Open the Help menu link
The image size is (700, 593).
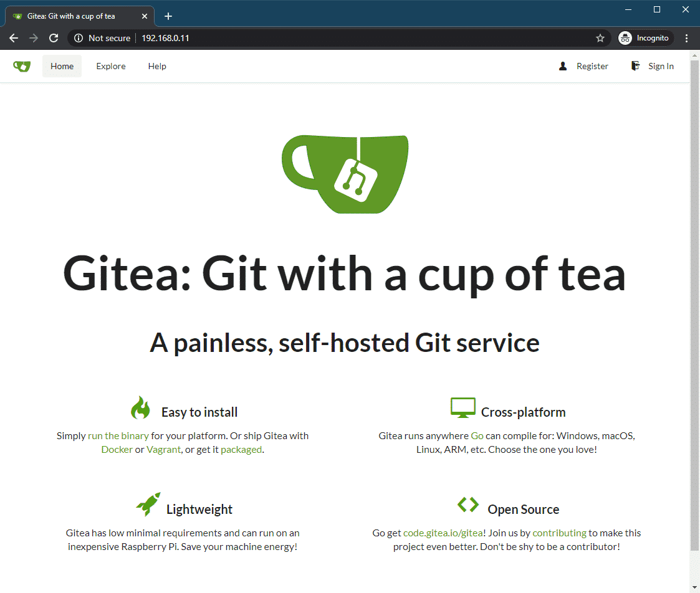pos(157,66)
